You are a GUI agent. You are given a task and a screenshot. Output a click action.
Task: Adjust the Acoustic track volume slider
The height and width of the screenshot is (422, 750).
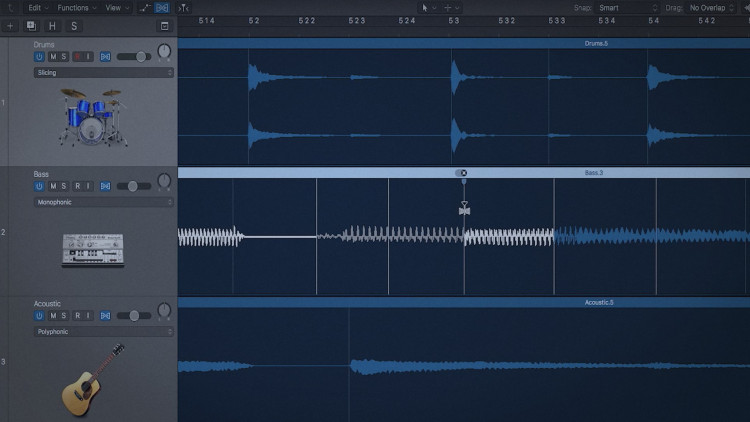tap(134, 316)
